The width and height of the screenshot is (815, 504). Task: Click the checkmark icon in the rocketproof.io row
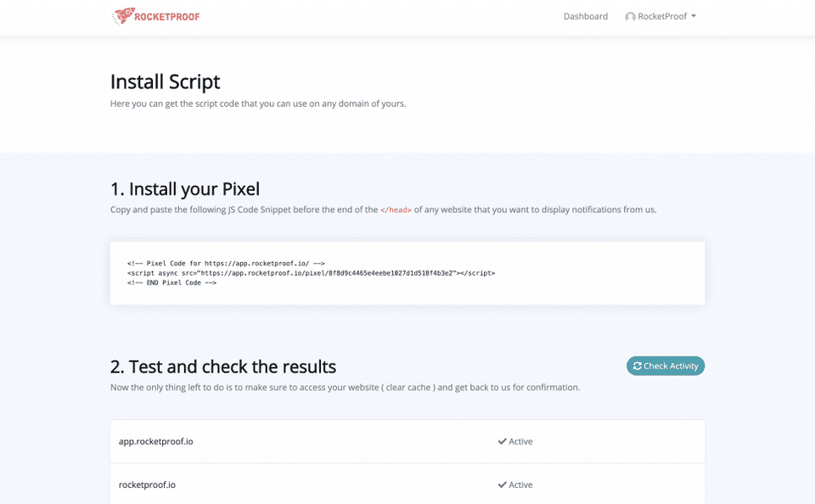tap(502, 484)
